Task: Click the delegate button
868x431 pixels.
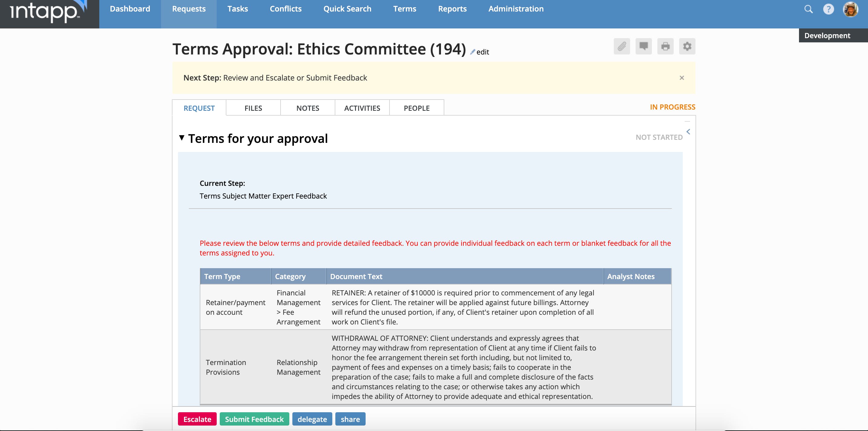Action: (312, 419)
